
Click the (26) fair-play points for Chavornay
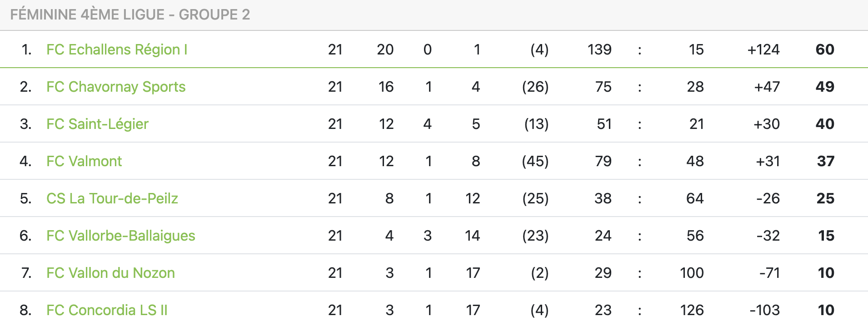535,87
